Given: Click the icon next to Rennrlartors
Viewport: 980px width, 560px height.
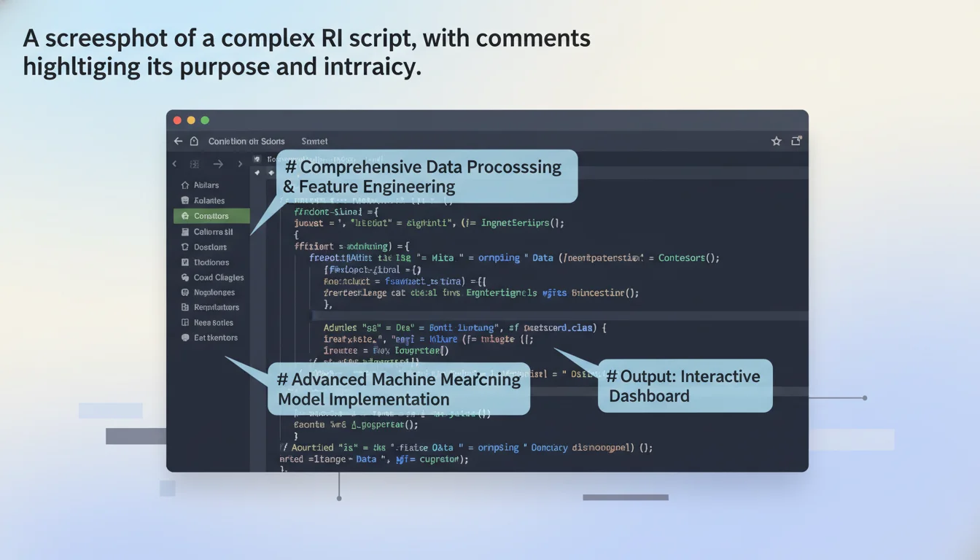Looking at the screenshot, I should point(186,307).
